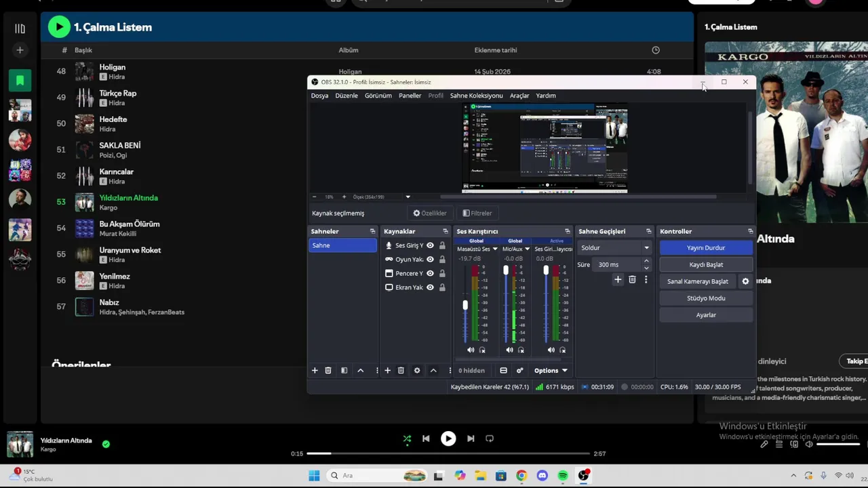Create new playlist with Spotify plus icon
This screenshot has width=868, height=488.
click(20, 50)
